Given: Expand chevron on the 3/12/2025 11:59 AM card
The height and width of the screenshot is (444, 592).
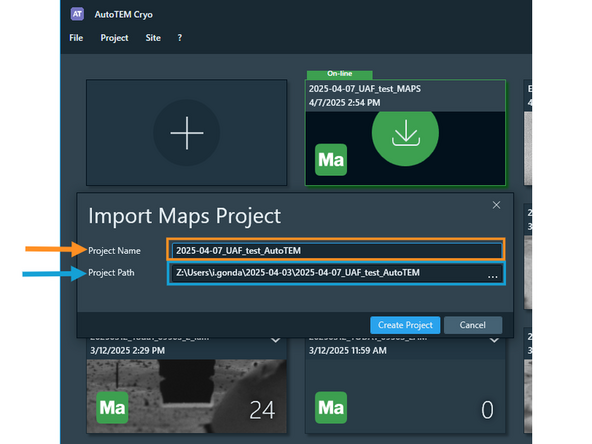Looking at the screenshot, I should click(494, 341).
